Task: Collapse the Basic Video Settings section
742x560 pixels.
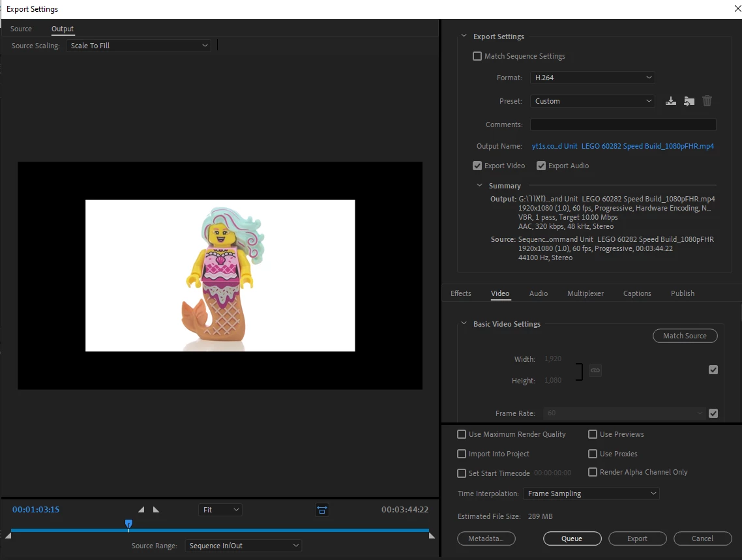Action: [x=464, y=323]
